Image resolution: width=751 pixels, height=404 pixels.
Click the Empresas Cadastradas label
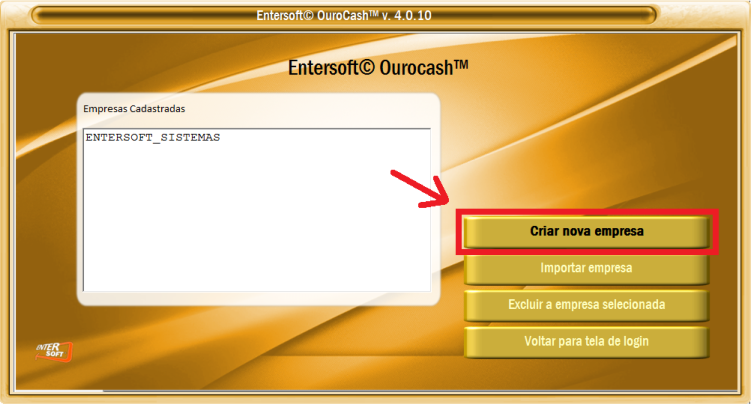[x=134, y=109]
